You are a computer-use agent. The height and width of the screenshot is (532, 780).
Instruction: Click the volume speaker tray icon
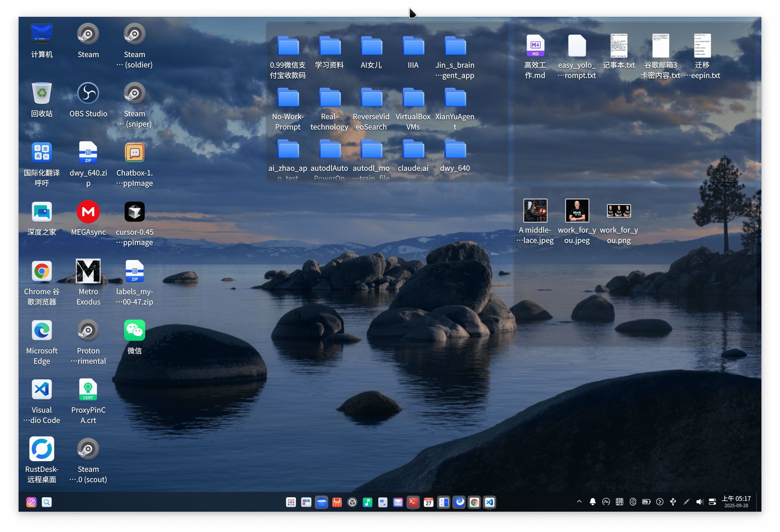[x=700, y=502]
